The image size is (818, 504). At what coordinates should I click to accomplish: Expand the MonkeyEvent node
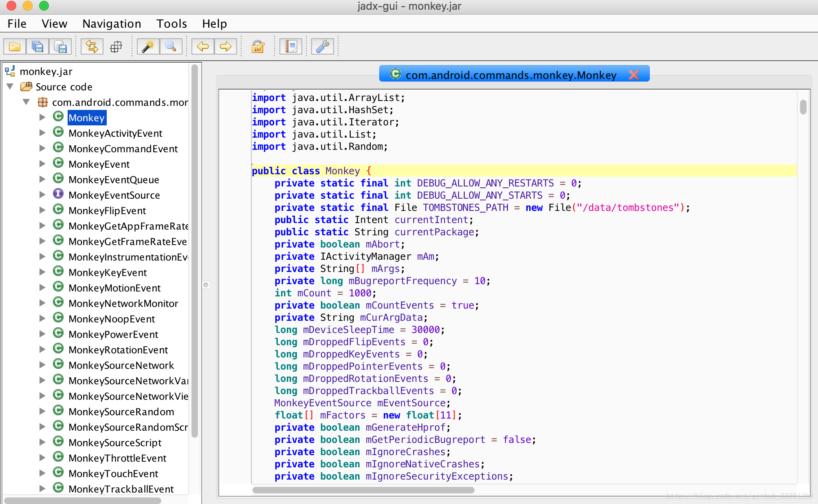point(42,164)
